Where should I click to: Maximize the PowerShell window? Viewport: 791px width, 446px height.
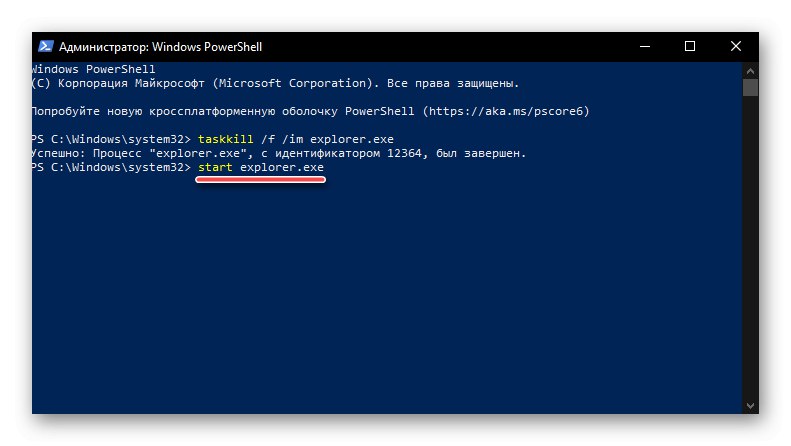coord(689,46)
